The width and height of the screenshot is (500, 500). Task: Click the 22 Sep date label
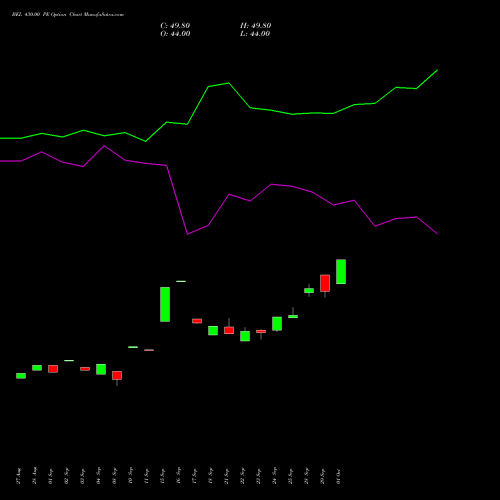point(243,476)
